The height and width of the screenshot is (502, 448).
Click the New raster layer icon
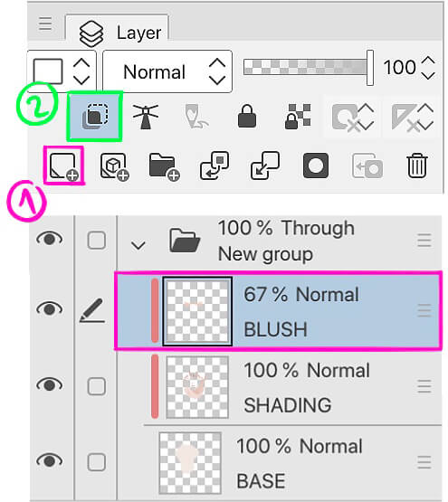63,166
